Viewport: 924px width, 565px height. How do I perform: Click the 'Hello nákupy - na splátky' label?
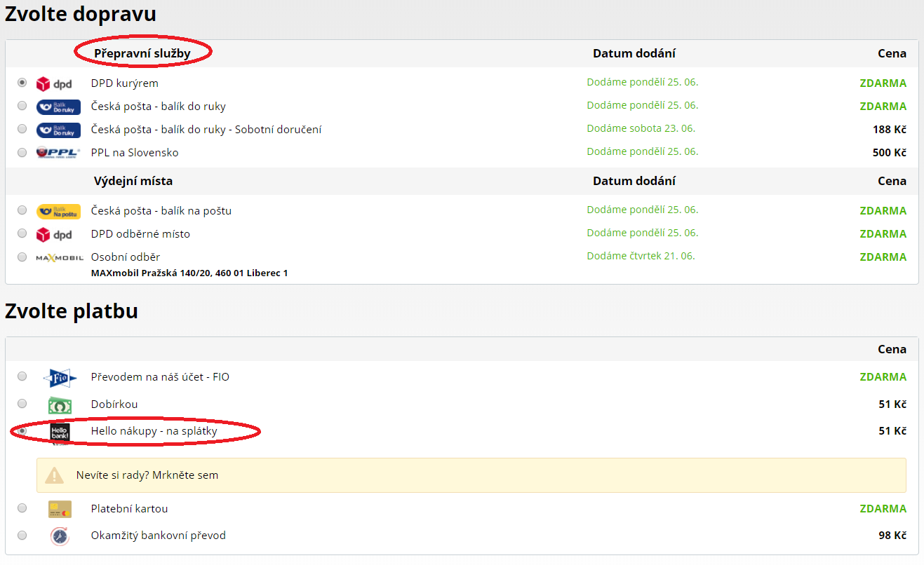[154, 432]
